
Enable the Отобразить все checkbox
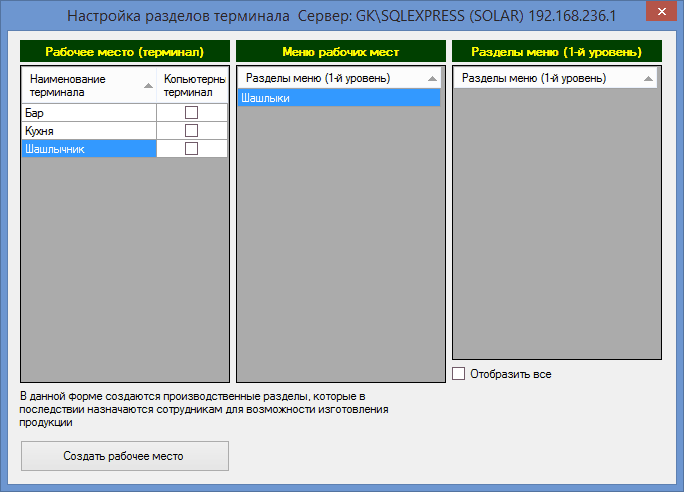[460, 374]
